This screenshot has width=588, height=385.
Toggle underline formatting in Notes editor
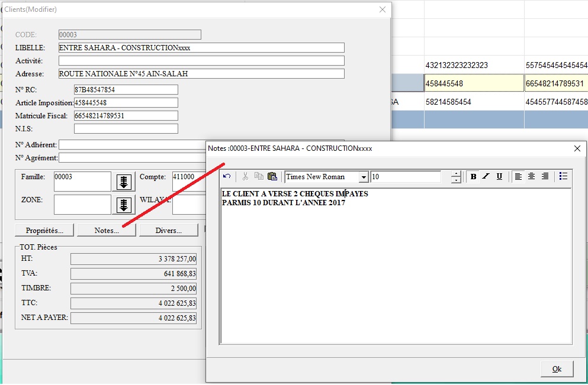point(499,176)
